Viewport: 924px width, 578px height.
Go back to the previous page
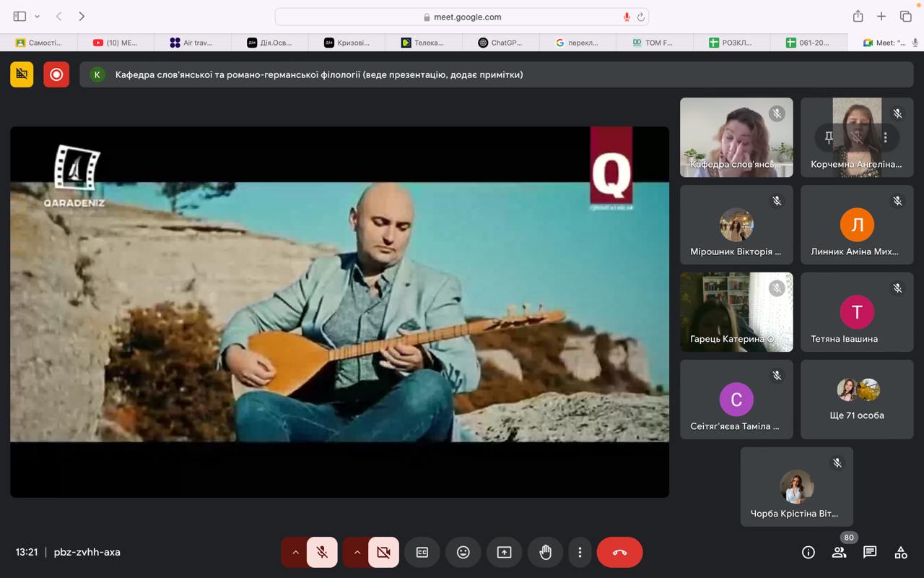pos(59,16)
